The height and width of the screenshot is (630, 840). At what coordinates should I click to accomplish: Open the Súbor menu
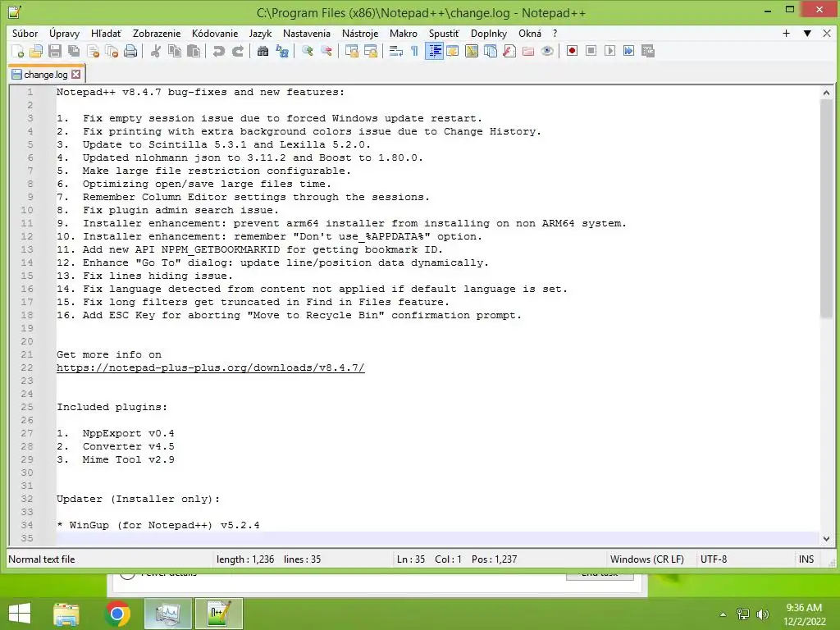25,33
